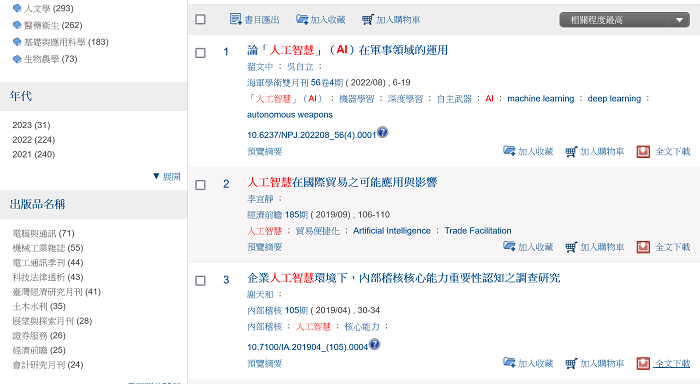Filter by publication 科技法律透析 (43)

point(48,277)
